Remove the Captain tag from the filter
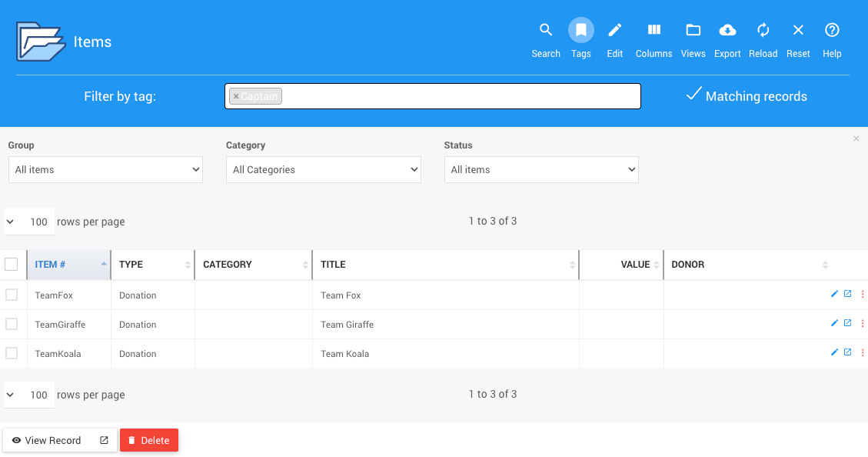This screenshot has height=457, width=868. tap(236, 97)
